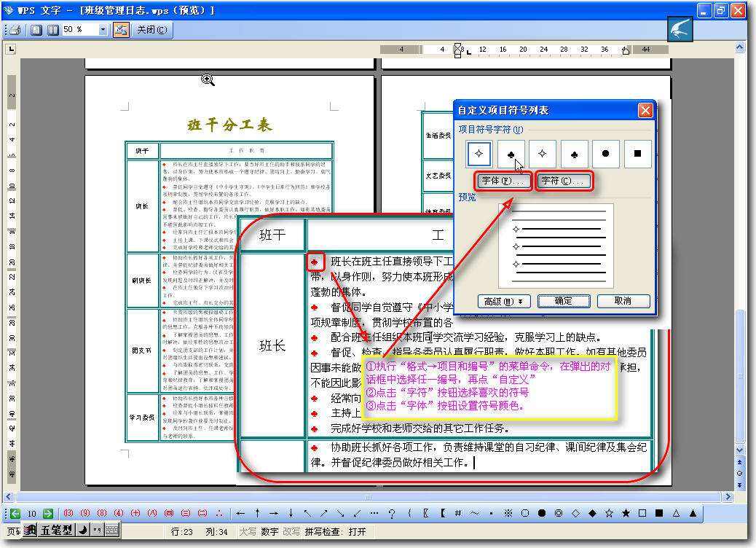Select the round dot bullet swatch

tap(605, 154)
